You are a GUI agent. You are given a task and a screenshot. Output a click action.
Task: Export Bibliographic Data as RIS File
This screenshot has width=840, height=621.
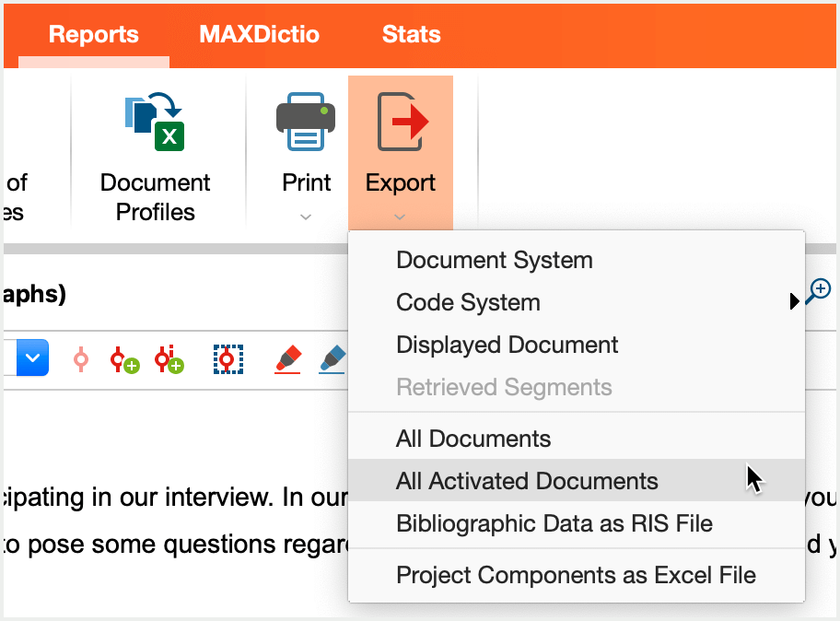(x=577, y=523)
